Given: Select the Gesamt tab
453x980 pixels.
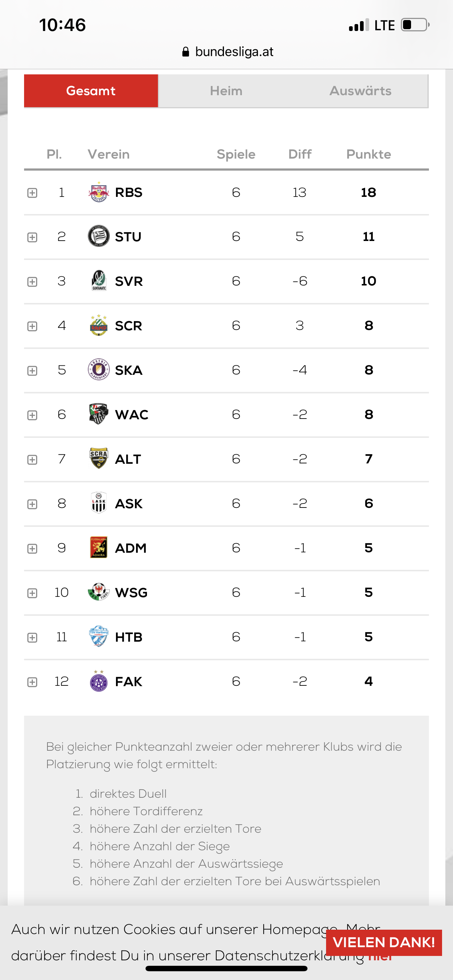Looking at the screenshot, I should [91, 91].
